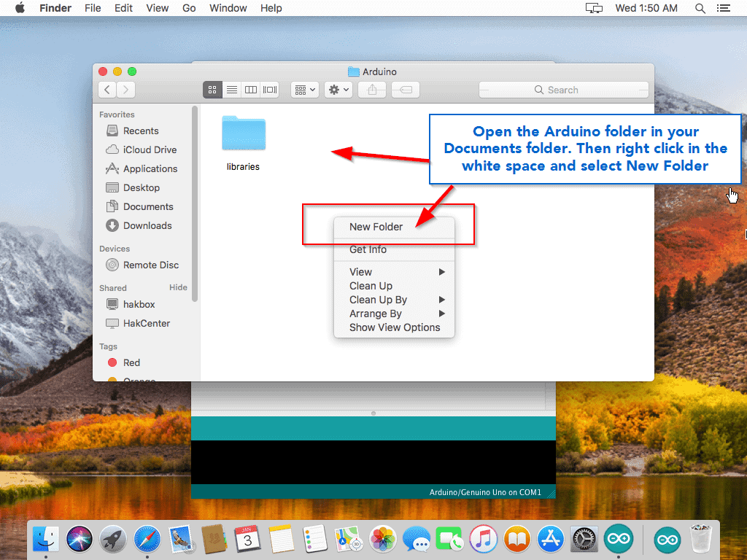Open Safari from the Dock
This screenshot has width=747, height=560.
click(x=147, y=540)
